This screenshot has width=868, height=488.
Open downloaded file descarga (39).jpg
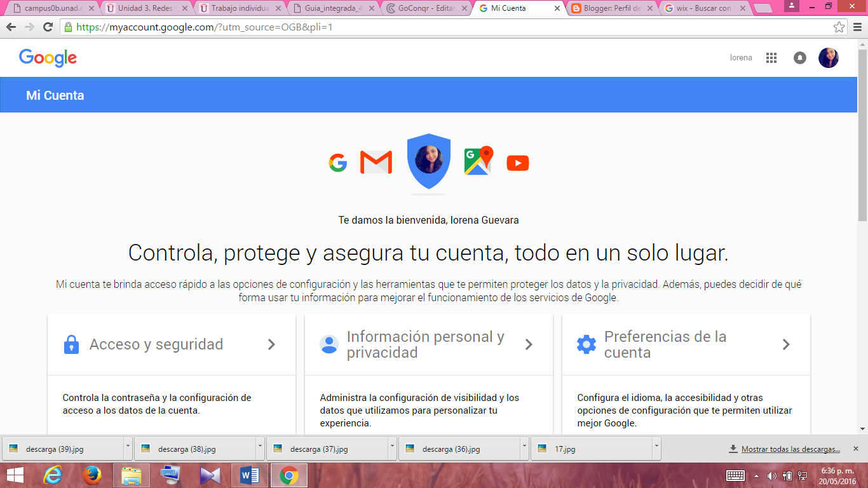pos(64,449)
